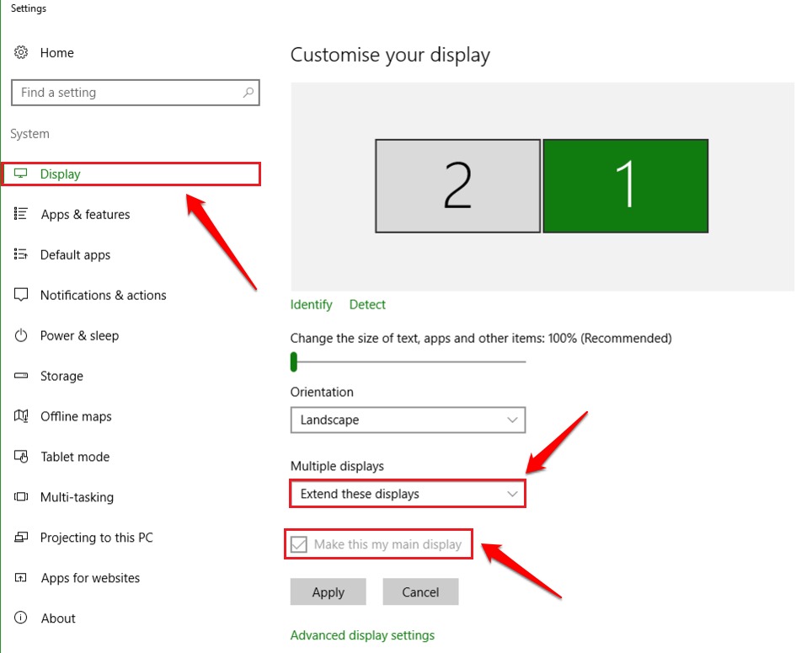This screenshot has height=653, width=812.
Task: Toggle Make this my main display checkbox
Action: point(299,544)
